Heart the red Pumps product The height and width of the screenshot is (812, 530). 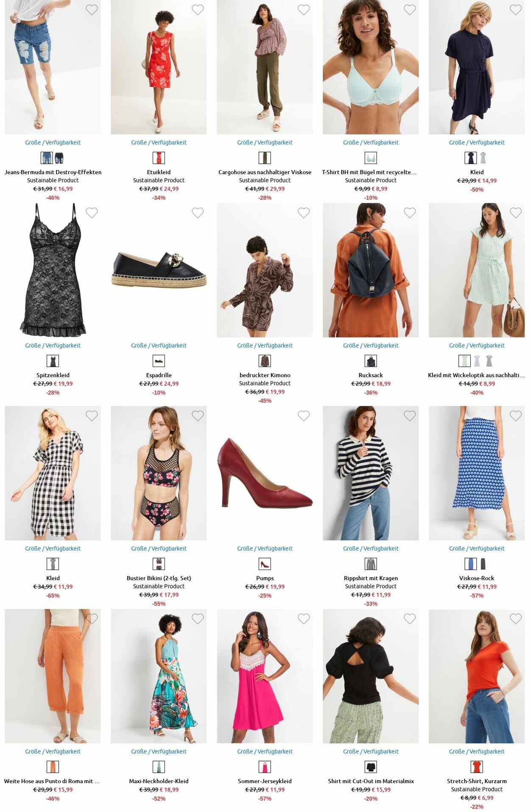click(x=304, y=416)
